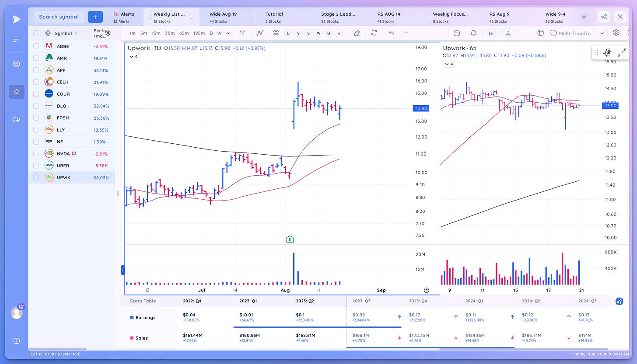Open the flag alerts sidebar icon
The height and width of the screenshot is (364, 637).
coord(16,119)
